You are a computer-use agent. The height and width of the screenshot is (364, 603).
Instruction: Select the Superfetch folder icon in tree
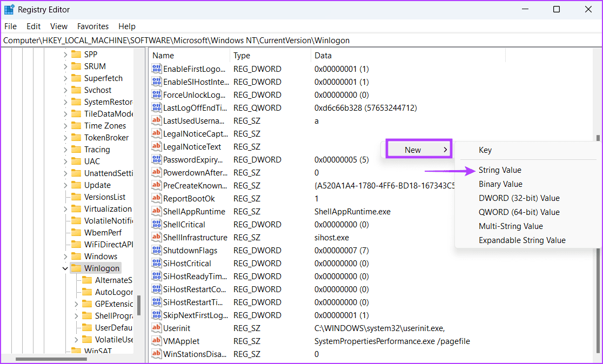76,78
